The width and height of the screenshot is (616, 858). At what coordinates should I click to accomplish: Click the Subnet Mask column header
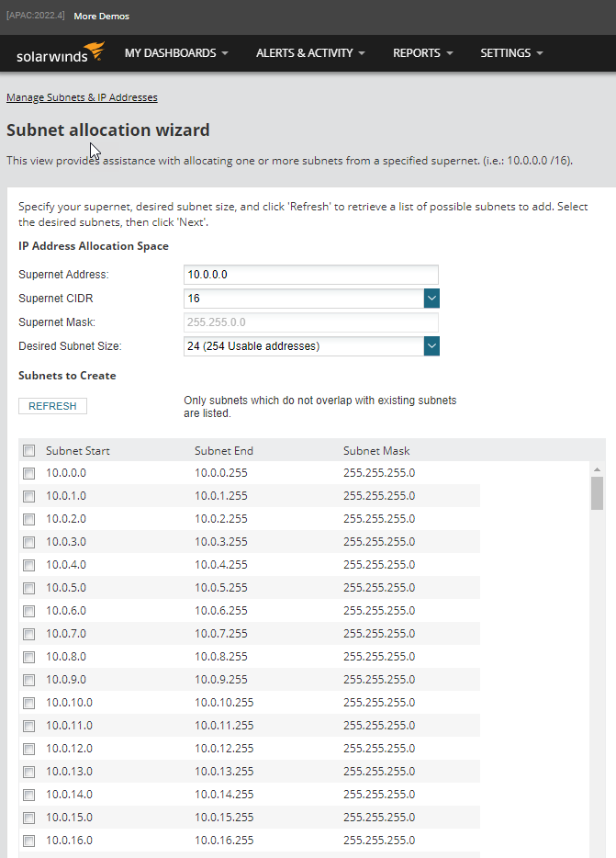[x=376, y=451]
